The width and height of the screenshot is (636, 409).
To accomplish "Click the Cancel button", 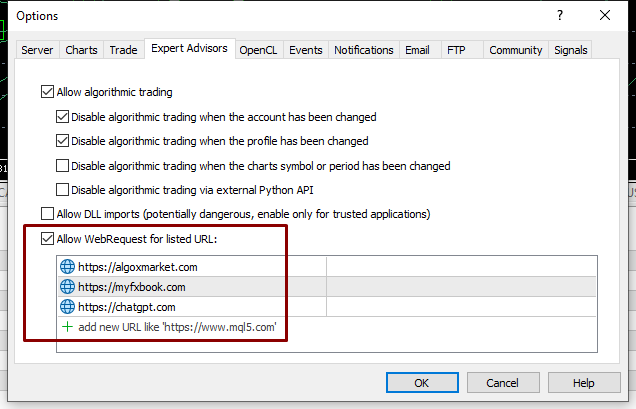I will 502,383.
